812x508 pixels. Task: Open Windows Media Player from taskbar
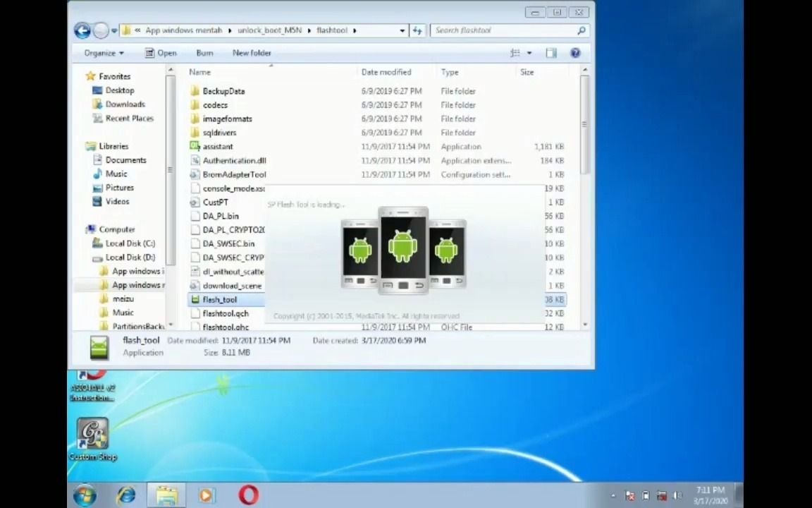coord(206,495)
